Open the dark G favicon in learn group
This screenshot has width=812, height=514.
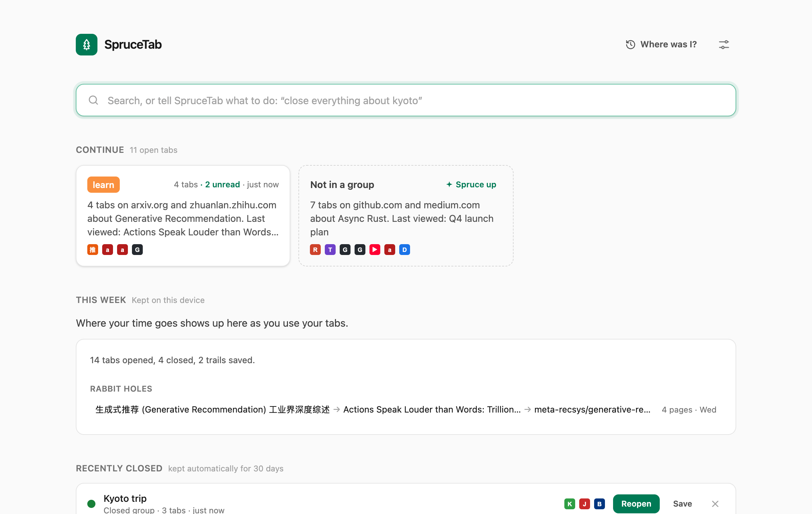point(137,250)
